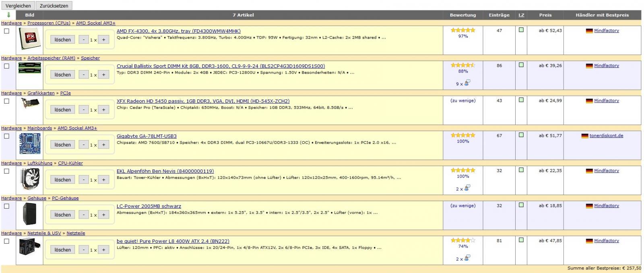Click the green sort arrow icon

8,15
